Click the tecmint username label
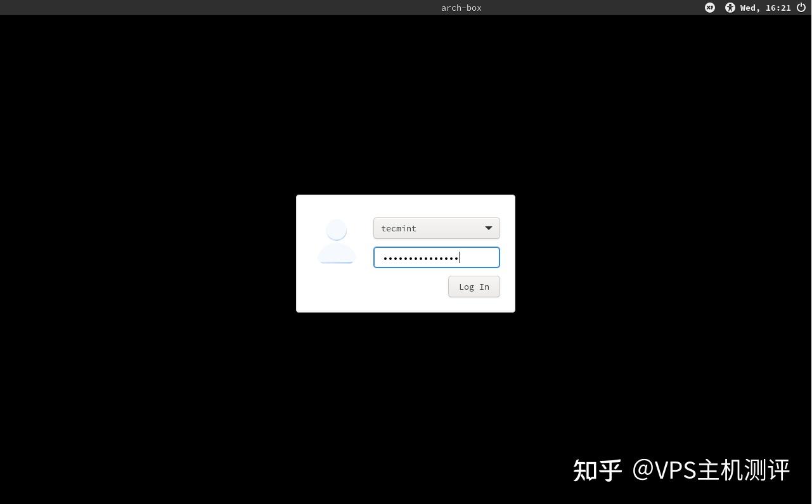Screen dimensions: 812x504 (x=399, y=228)
